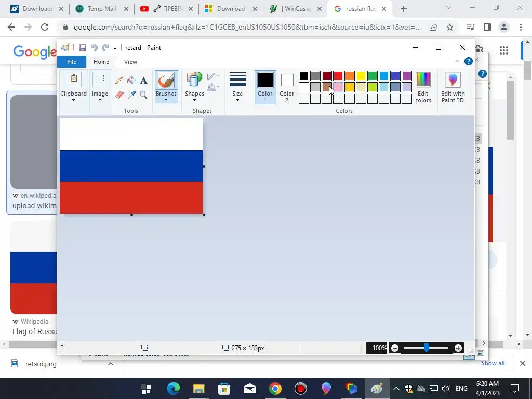This screenshot has width=532, height=399.
Task: Open File Explorer from the taskbar
Action: (199, 389)
